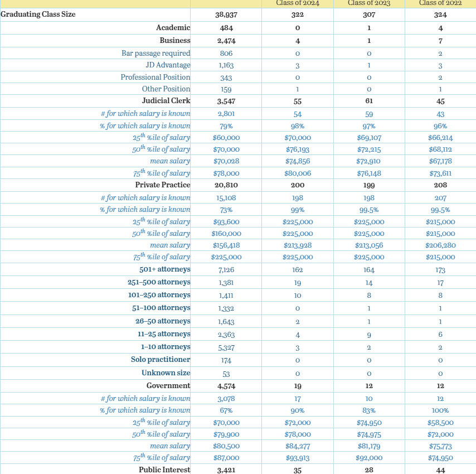
Task: Select the 3,078 government salary-known count
Action: tap(226, 399)
